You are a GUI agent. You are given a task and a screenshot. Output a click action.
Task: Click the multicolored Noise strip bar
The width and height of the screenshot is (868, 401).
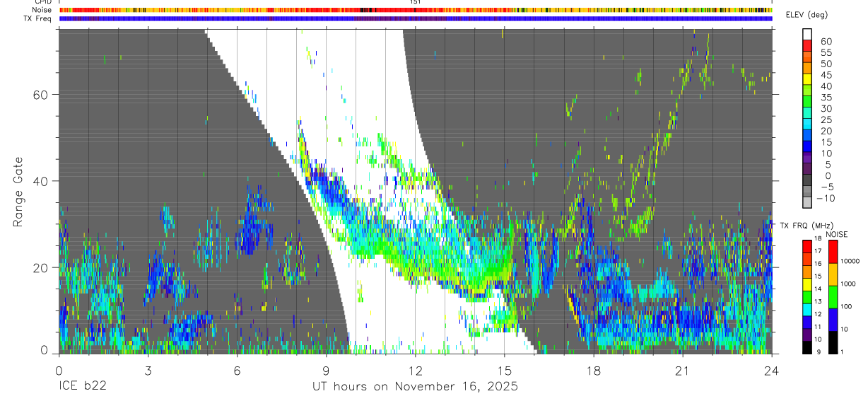click(416, 10)
